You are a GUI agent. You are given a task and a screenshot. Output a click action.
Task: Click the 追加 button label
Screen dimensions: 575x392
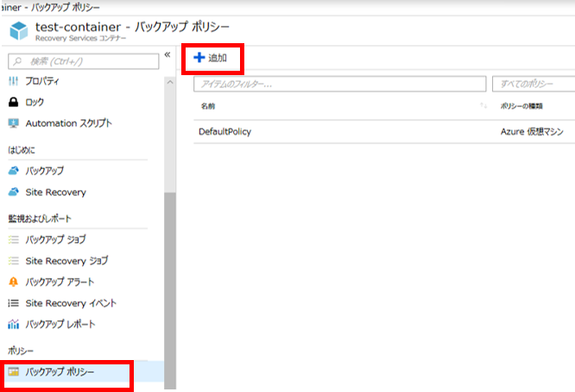(218, 58)
